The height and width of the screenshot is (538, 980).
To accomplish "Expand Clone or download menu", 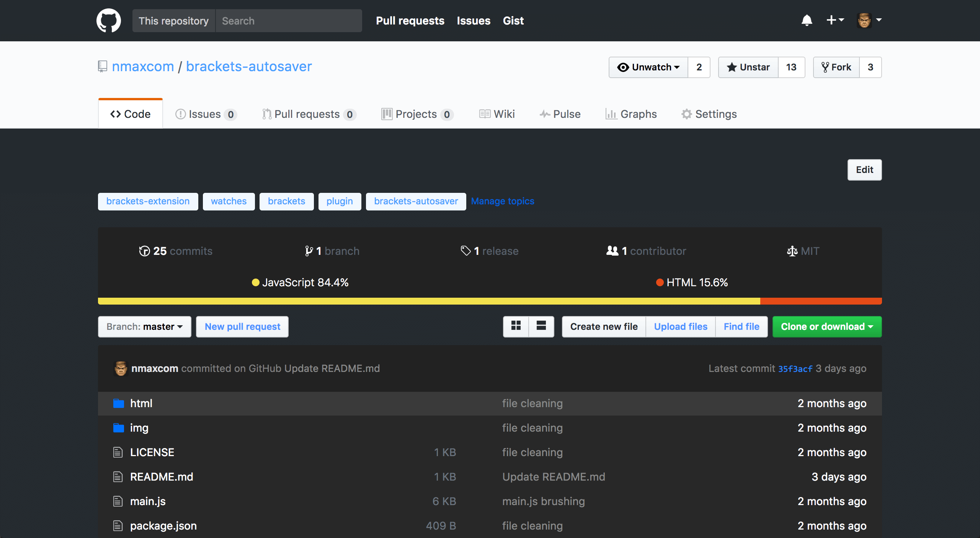I will tap(827, 326).
